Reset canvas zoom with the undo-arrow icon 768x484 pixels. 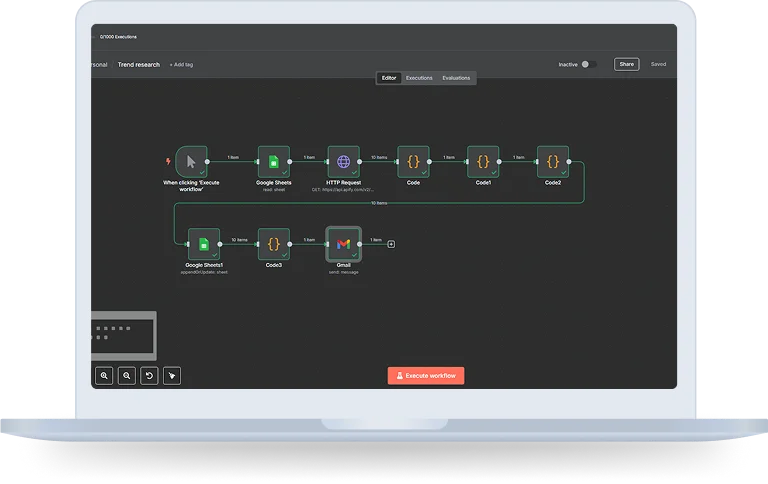pos(149,376)
